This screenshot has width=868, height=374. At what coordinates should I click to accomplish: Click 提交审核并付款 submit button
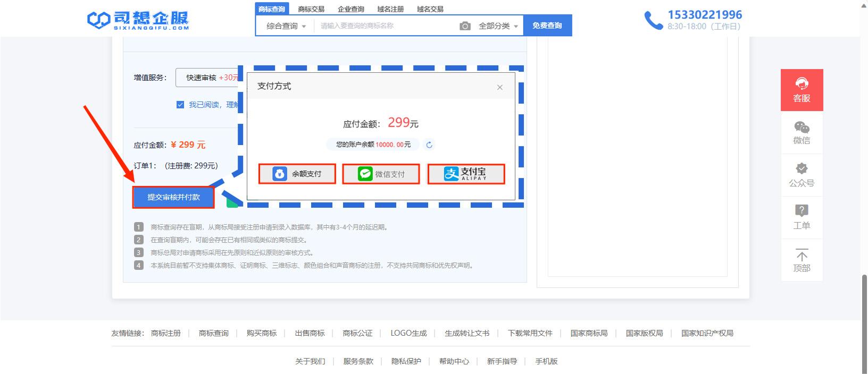[173, 197]
